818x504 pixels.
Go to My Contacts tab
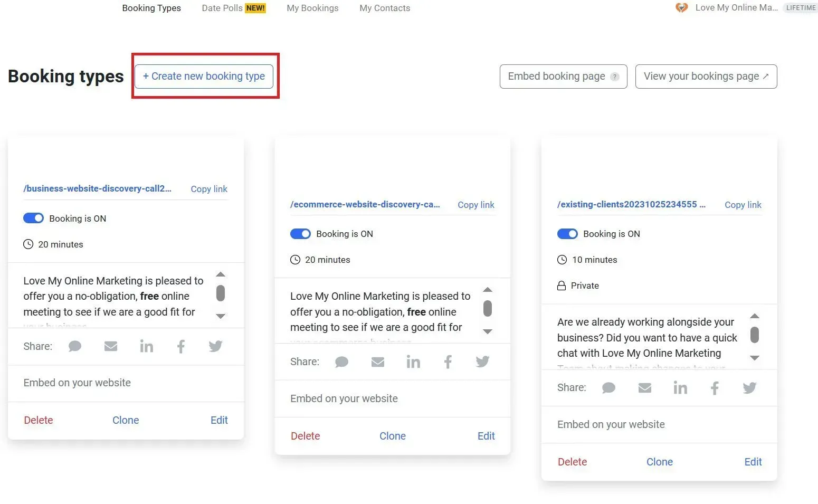(385, 8)
